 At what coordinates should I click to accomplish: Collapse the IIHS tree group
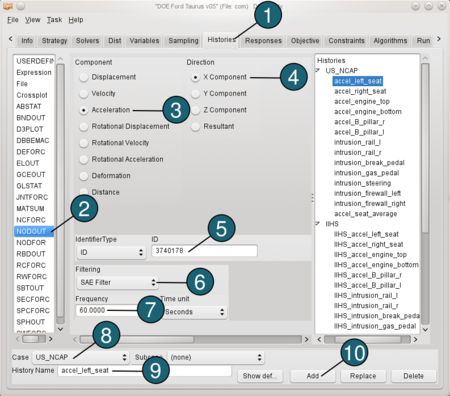pyautogui.click(x=318, y=223)
